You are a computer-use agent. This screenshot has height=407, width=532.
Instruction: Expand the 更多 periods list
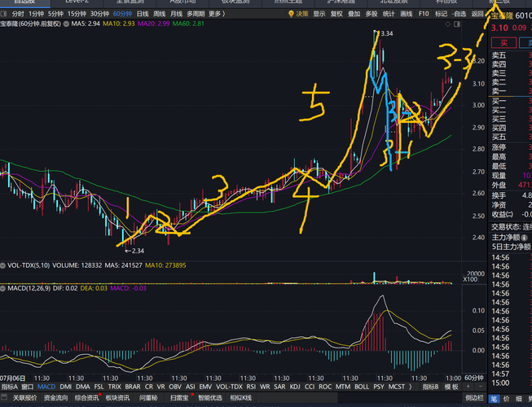pyautogui.click(x=217, y=14)
